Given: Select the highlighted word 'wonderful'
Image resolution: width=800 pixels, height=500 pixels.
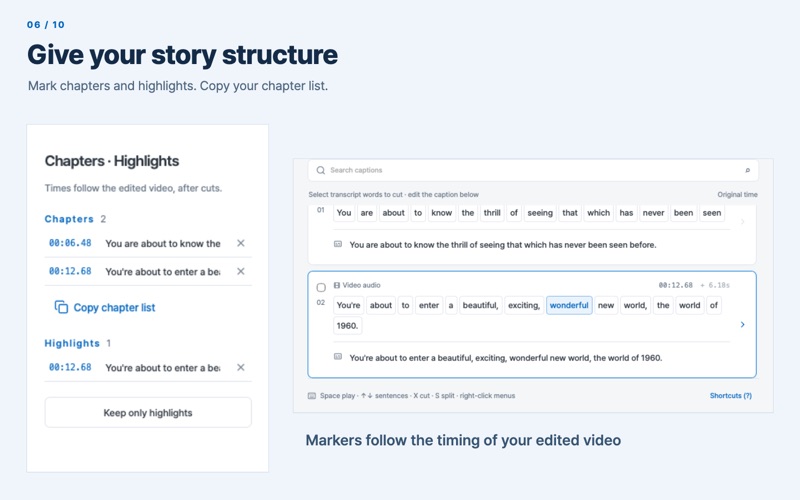Looking at the screenshot, I should coord(569,306).
